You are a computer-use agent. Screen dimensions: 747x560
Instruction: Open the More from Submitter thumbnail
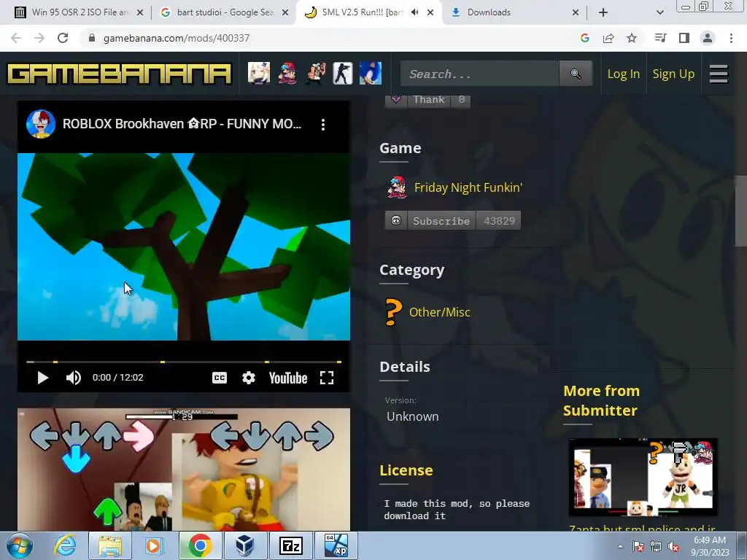(x=643, y=477)
